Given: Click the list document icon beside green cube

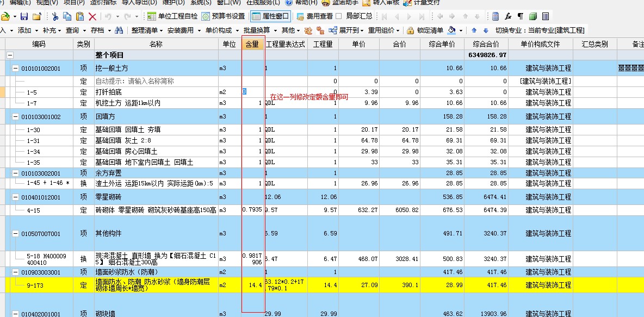Looking at the screenshot, I should point(546,16).
